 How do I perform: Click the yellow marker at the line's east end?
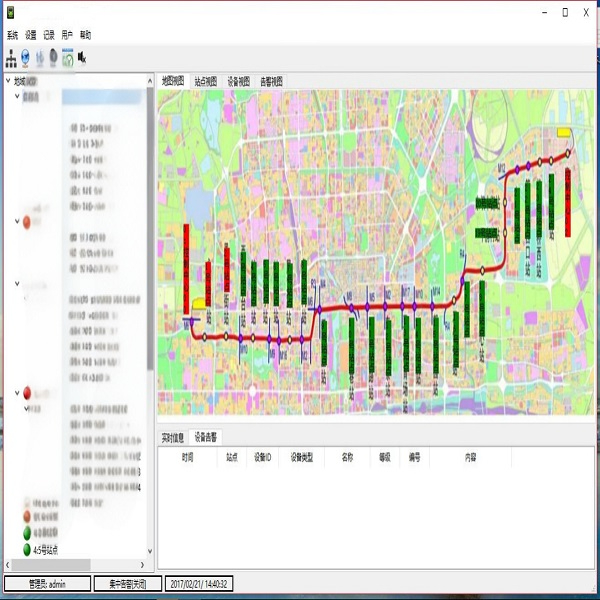(563, 132)
